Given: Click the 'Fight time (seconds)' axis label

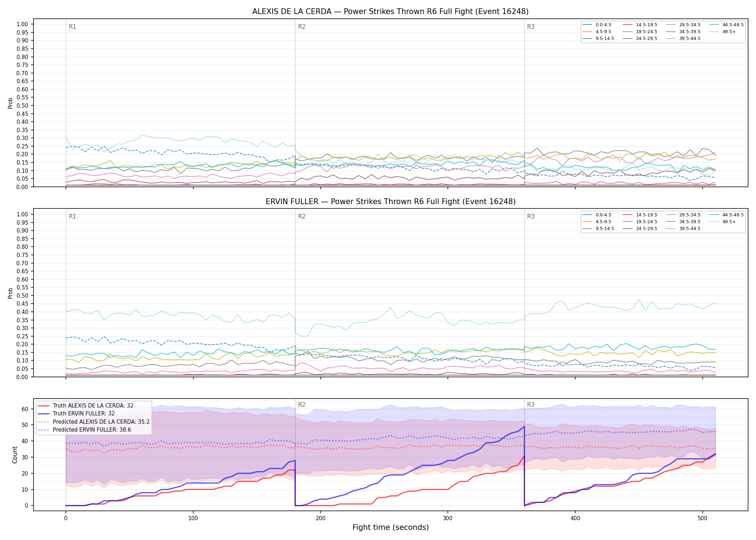Looking at the screenshot, I should [x=391, y=527].
